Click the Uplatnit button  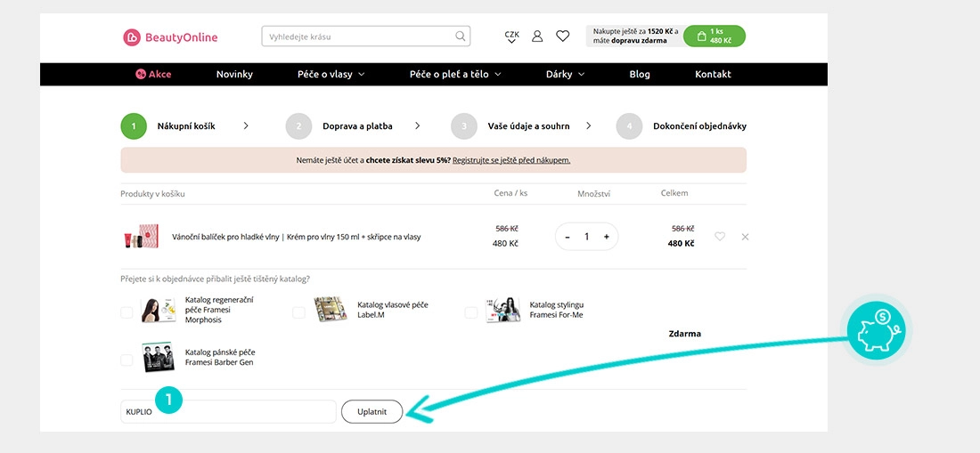(372, 412)
